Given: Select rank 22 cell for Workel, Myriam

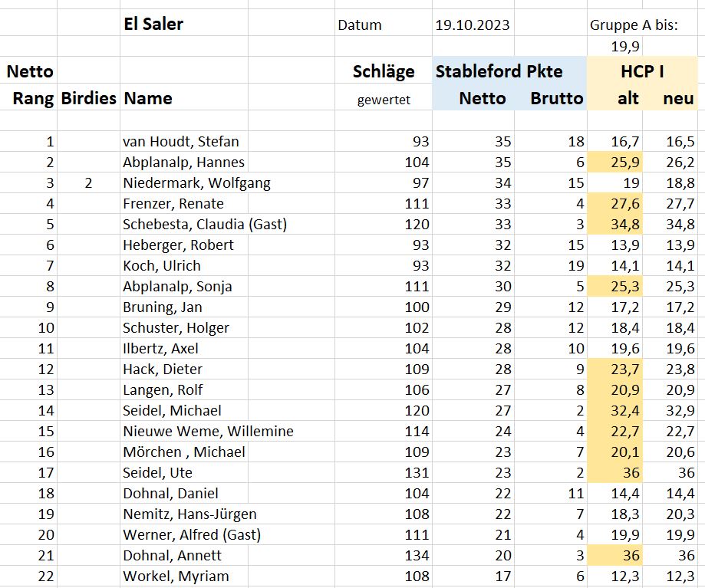Looking at the screenshot, I should pos(28,576).
